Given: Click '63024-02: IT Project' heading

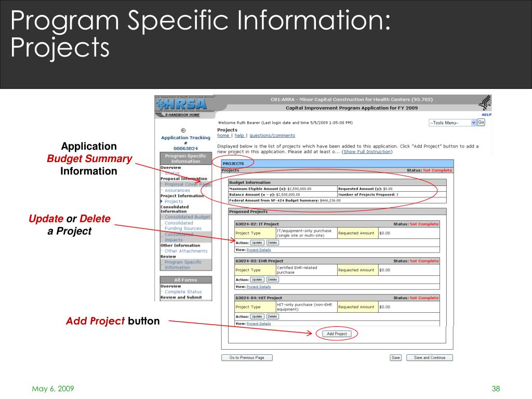Looking at the screenshot, I should 257,224.
